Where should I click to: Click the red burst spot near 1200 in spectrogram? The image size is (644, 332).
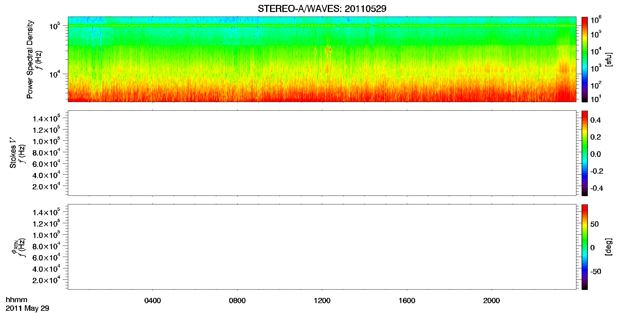point(330,49)
